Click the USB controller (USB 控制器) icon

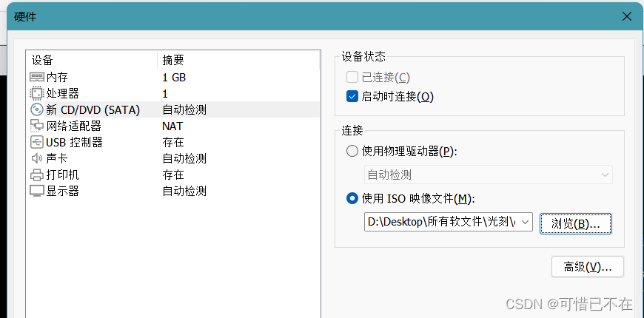[x=36, y=143]
